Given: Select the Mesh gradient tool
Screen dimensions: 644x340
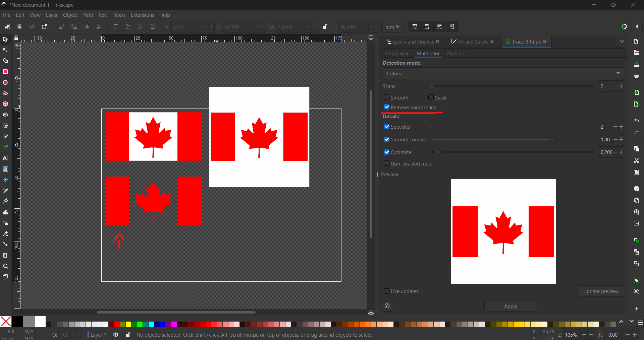Looking at the screenshot, I should coord(5,180).
